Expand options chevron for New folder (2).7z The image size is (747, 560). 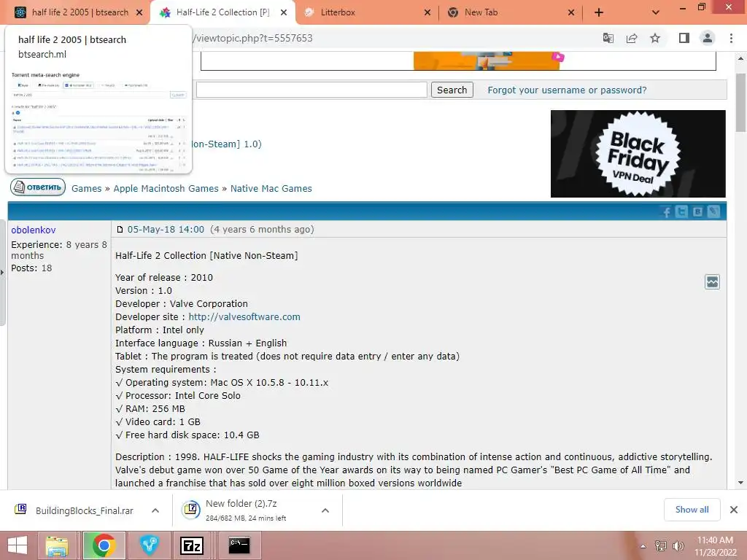pos(325,510)
